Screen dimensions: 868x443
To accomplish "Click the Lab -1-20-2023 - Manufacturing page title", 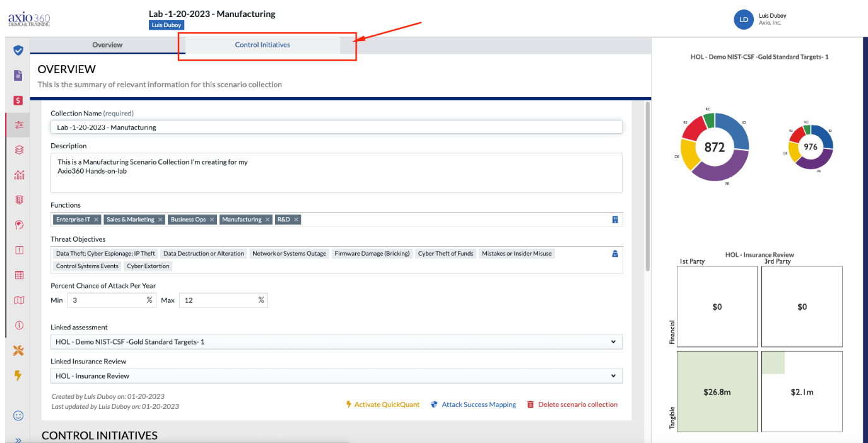I will [212, 14].
